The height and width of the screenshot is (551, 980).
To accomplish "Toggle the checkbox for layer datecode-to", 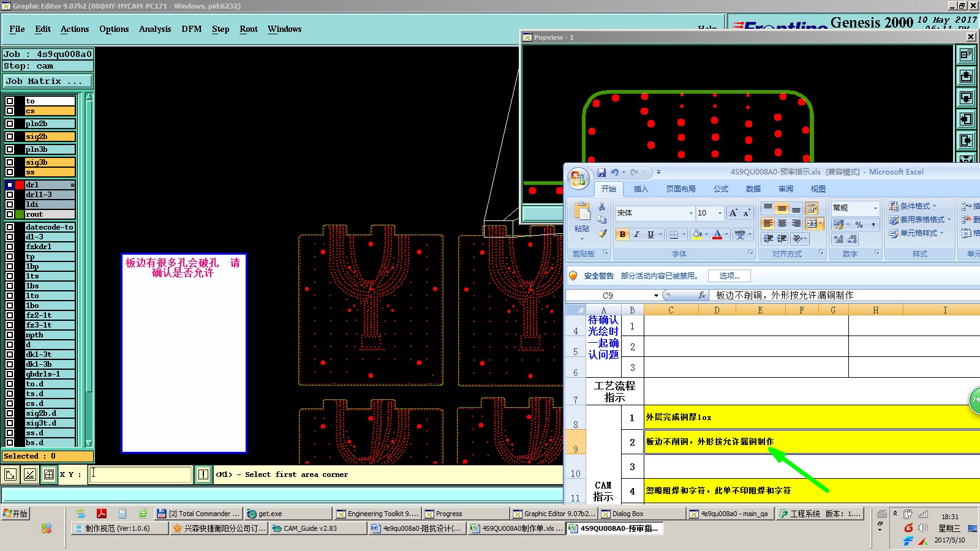I will (x=10, y=227).
